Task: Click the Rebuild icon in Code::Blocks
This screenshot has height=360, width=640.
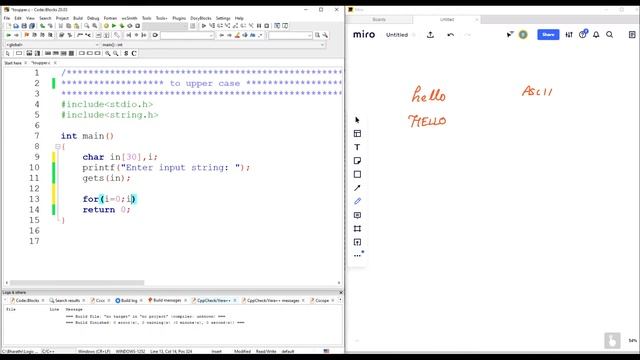Action: [130, 26]
